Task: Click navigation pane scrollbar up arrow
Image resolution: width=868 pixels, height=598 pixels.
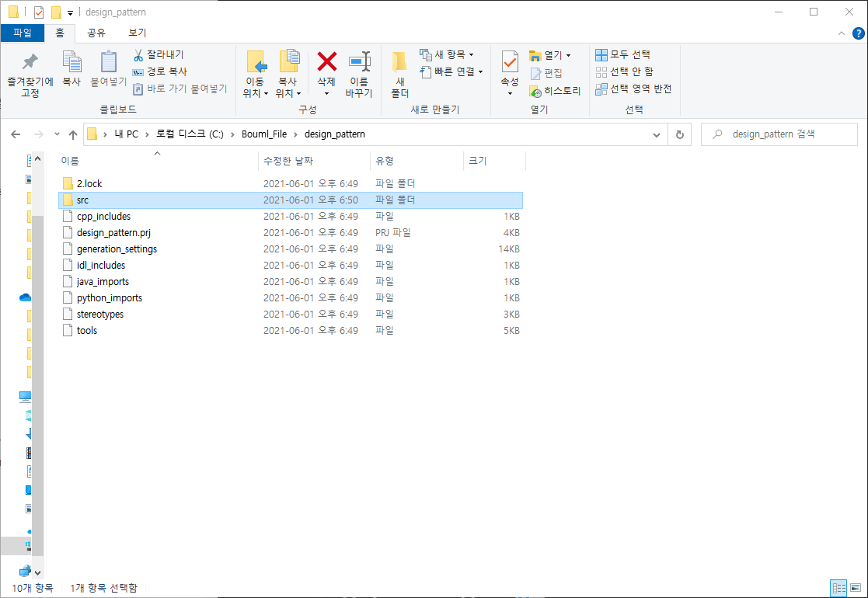Action: [x=37, y=158]
